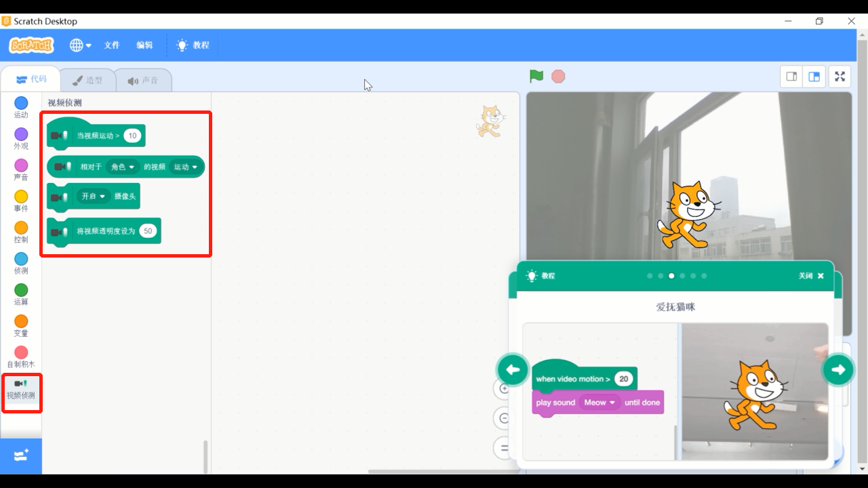Click the green flag to start
Screen dimensions: 868x488
click(536, 77)
